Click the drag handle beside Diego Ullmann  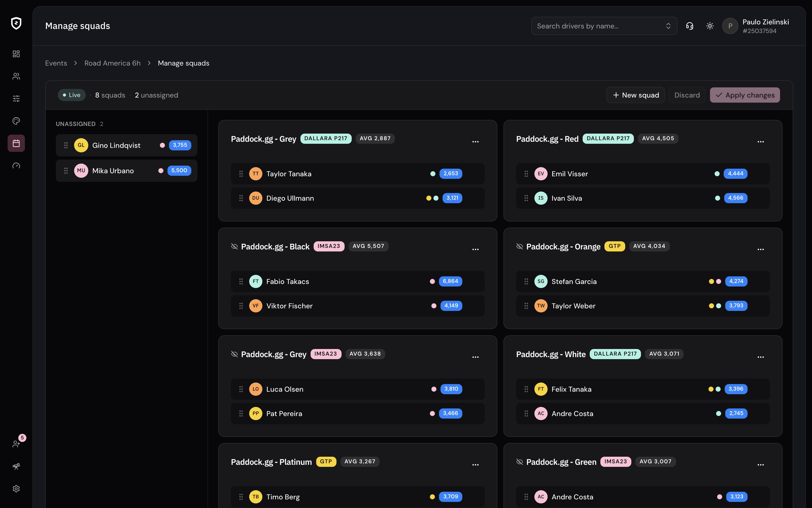(x=241, y=198)
